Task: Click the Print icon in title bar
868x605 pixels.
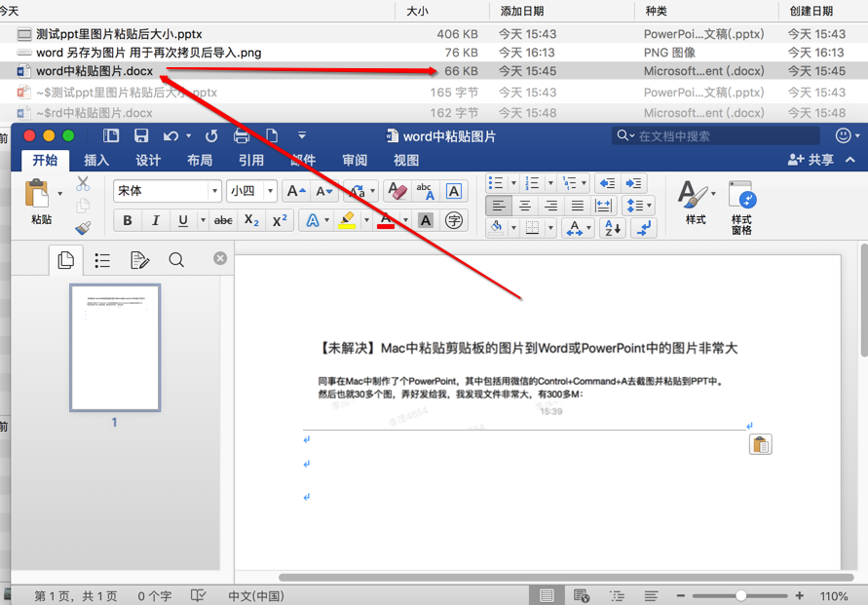Action: 242,135
